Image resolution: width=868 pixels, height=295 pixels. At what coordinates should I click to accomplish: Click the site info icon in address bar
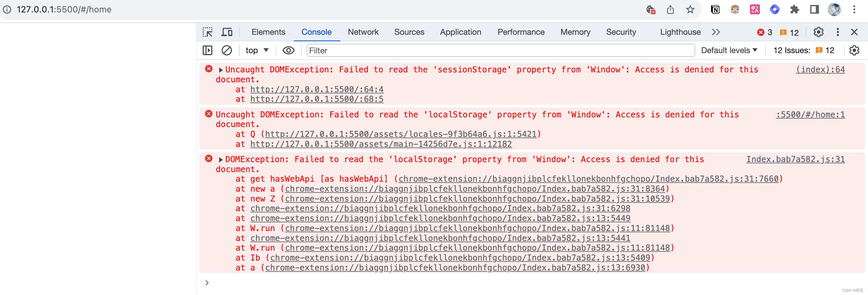pyautogui.click(x=7, y=9)
